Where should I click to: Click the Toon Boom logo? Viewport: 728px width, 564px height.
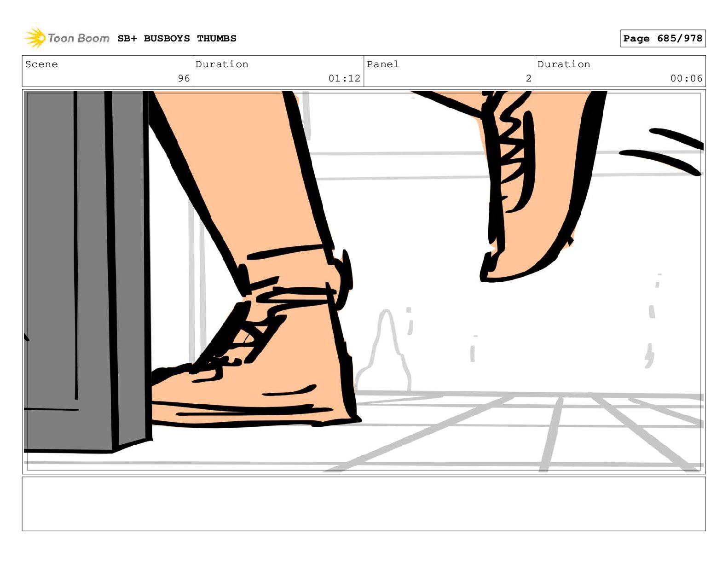point(67,38)
